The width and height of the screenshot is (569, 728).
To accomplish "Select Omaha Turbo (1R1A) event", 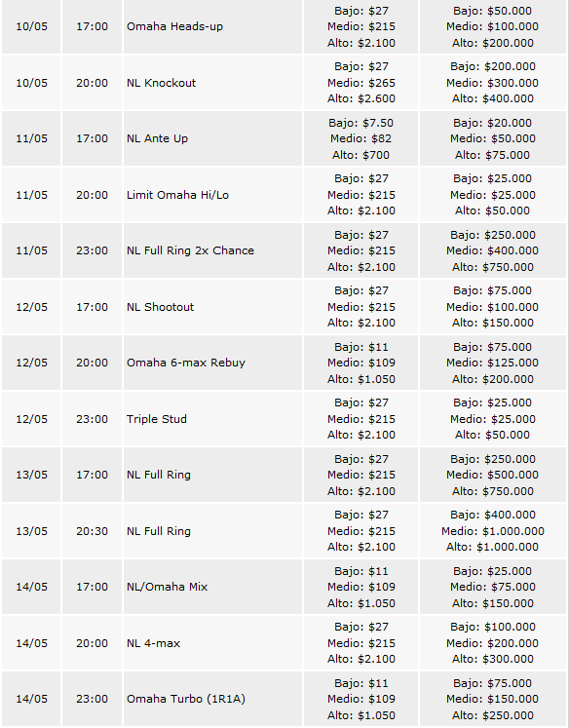I will pos(186,699).
